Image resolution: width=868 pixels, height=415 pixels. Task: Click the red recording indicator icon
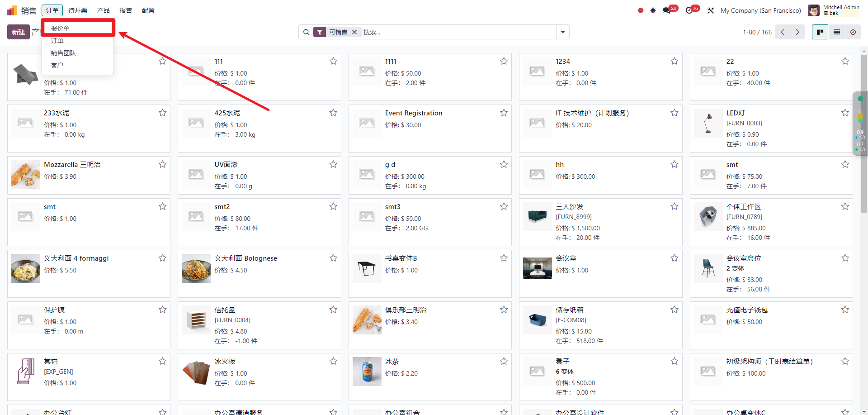pos(641,10)
